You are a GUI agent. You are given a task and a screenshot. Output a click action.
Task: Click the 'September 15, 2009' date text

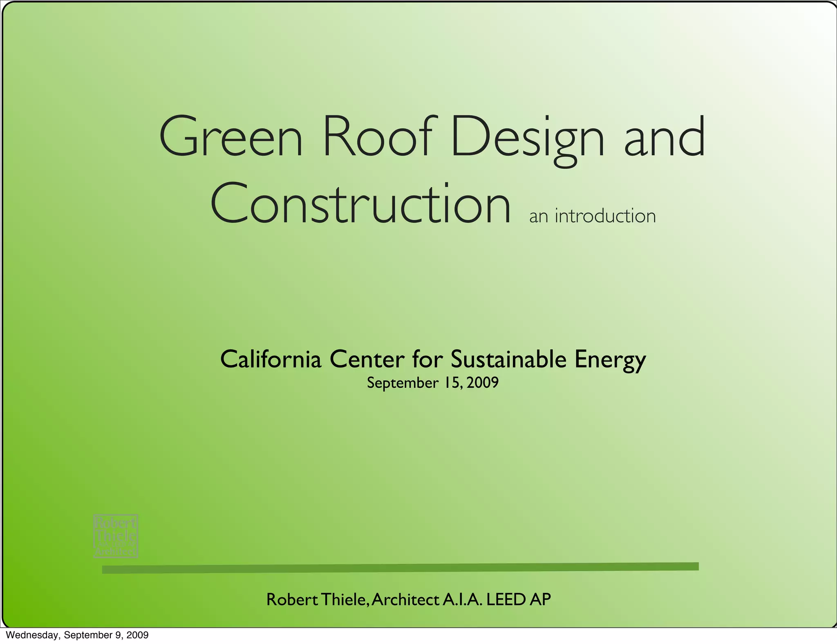433,383
